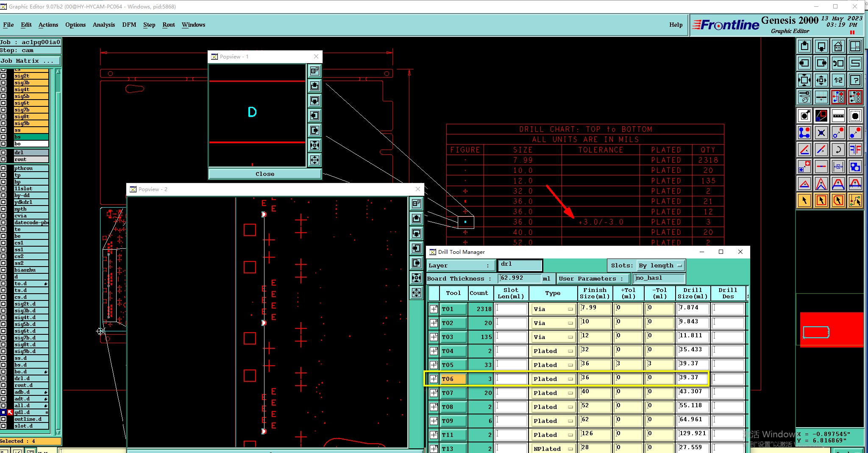Click the delete feature X icon

coord(821,133)
